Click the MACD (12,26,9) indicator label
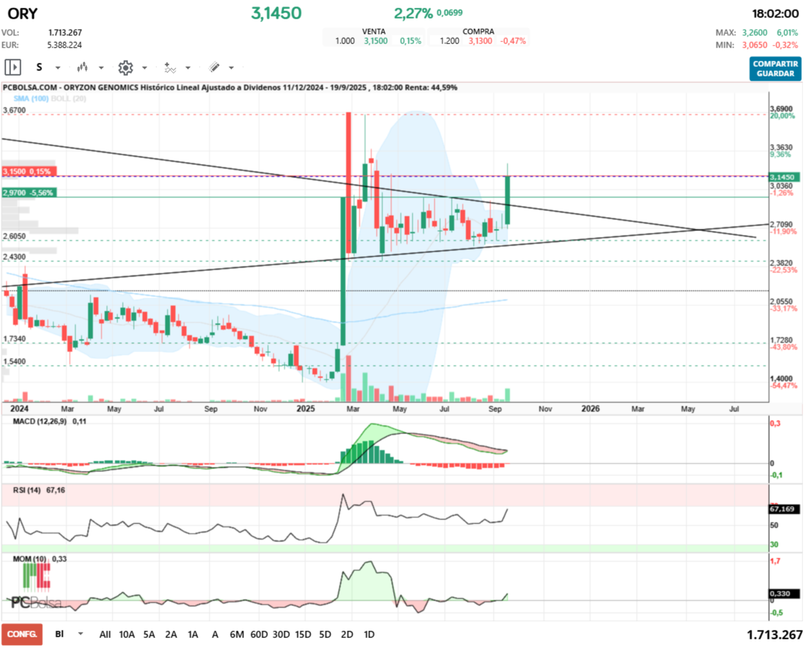This screenshot has width=812, height=649. pos(40,422)
